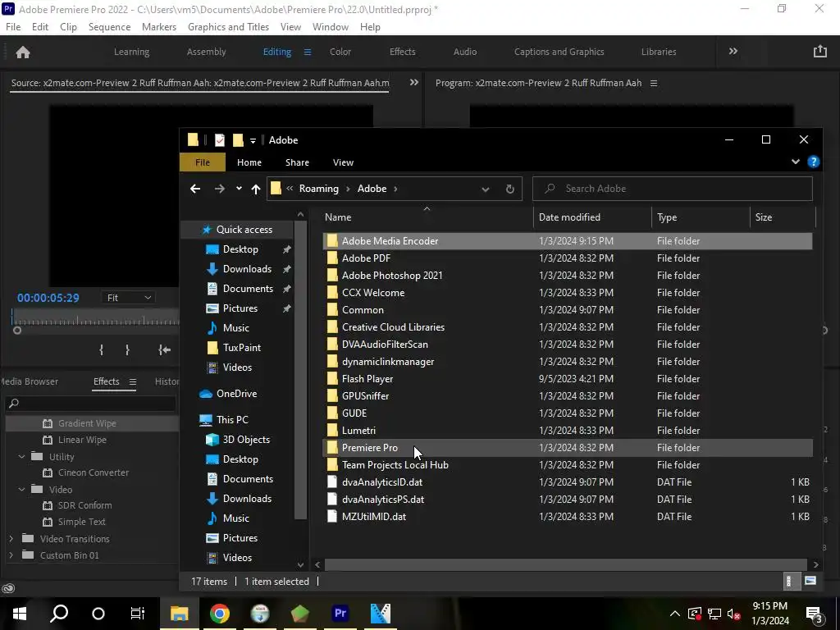The image size is (840, 630).
Task: Open Explorer help question-mark icon
Action: pyautogui.click(x=813, y=162)
